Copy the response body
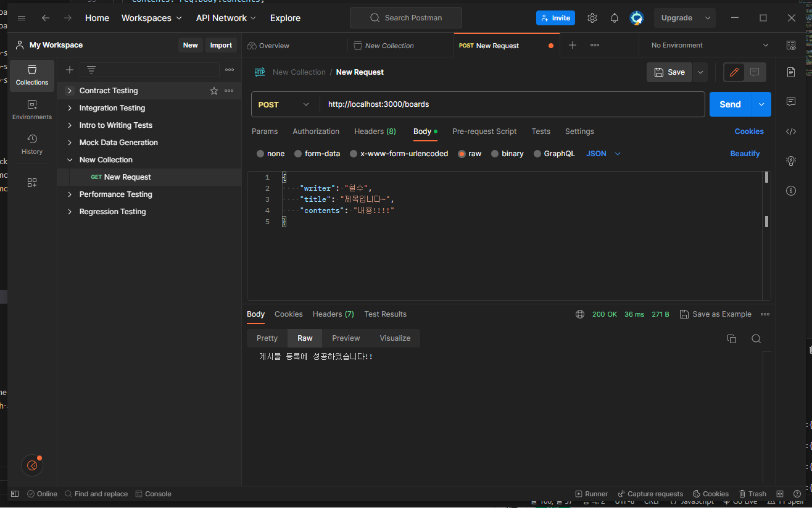The width and height of the screenshot is (812, 508). click(x=732, y=338)
